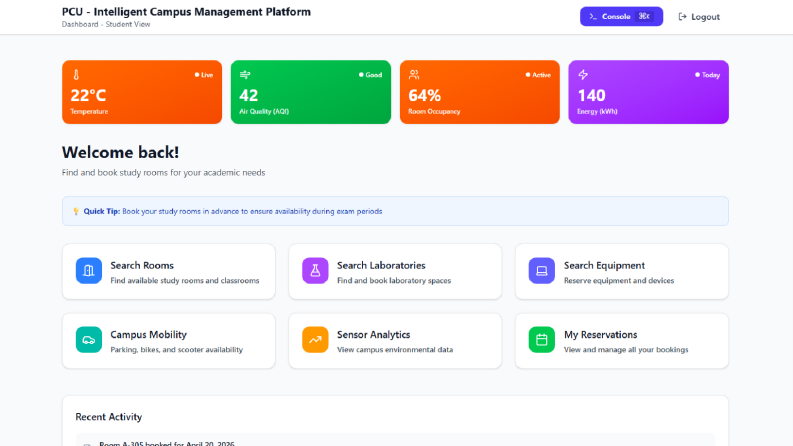Click the people icon on Room Occupancy card
This screenshot has width=793, height=446.
[x=414, y=75]
